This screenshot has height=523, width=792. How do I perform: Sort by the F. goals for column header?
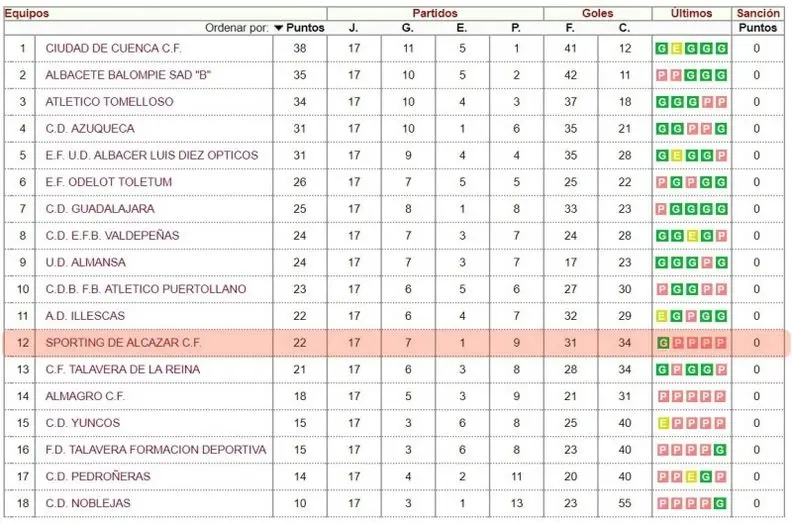click(x=570, y=28)
